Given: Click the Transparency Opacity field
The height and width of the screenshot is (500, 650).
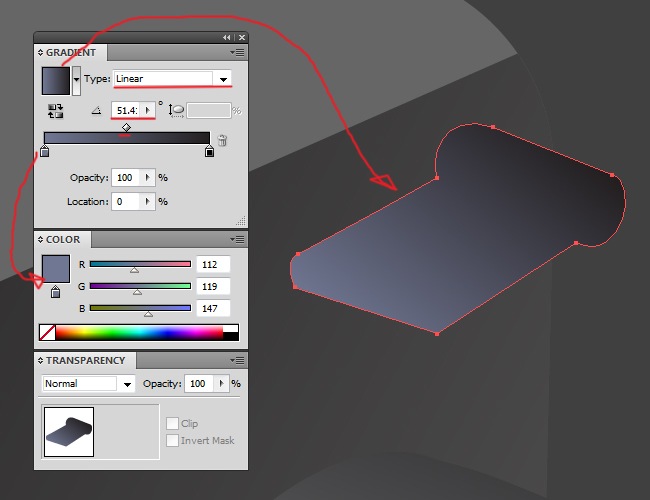Looking at the screenshot, I should click(199, 383).
